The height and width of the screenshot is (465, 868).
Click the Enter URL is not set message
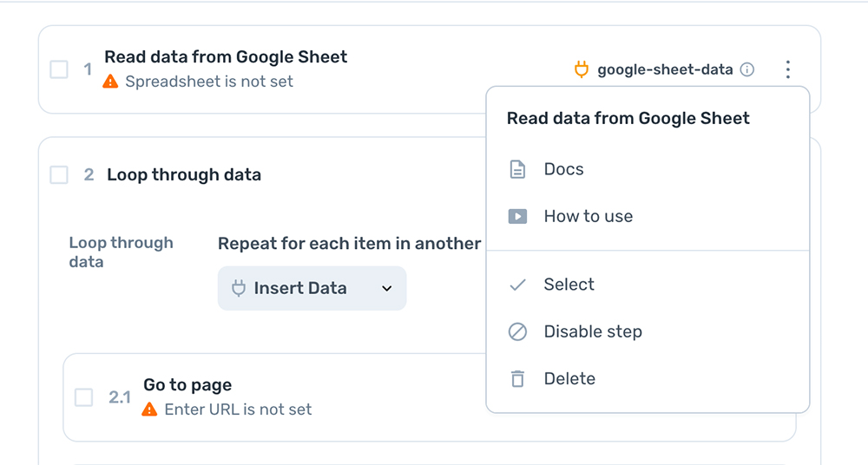click(238, 409)
